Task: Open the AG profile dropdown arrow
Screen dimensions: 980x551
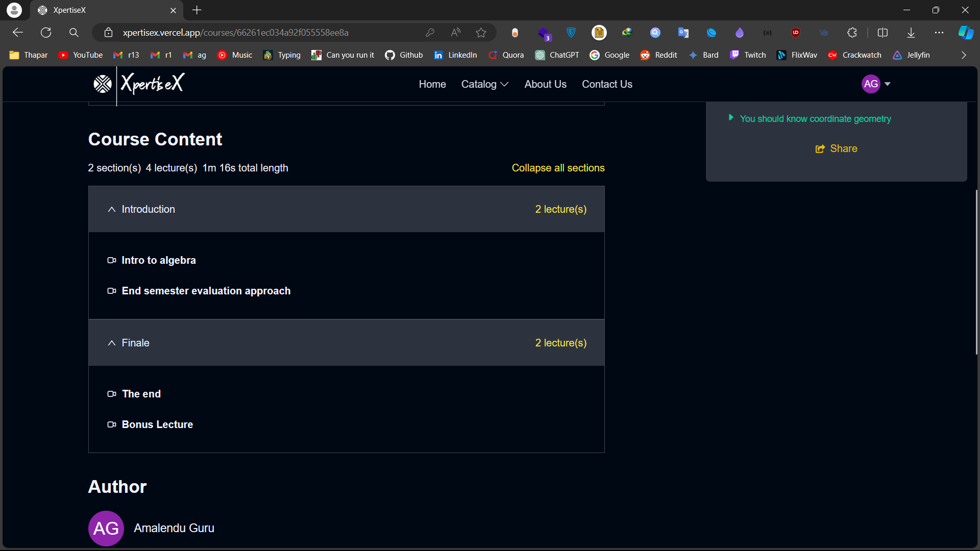Action: click(x=888, y=84)
